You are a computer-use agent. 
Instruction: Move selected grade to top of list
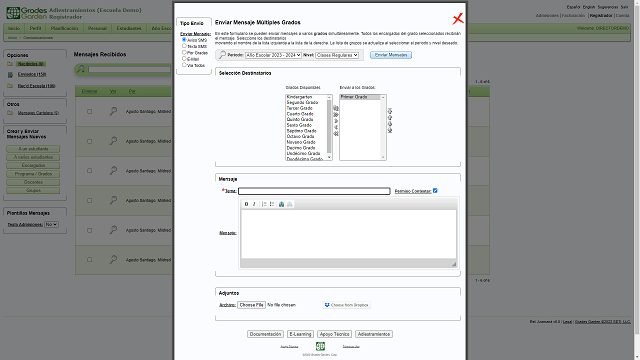[x=390, y=111]
